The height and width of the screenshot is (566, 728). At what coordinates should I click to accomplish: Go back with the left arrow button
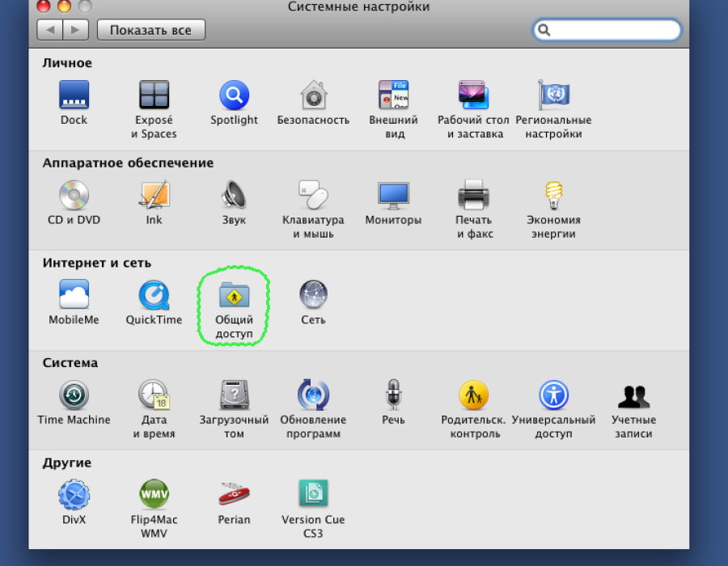(x=49, y=30)
